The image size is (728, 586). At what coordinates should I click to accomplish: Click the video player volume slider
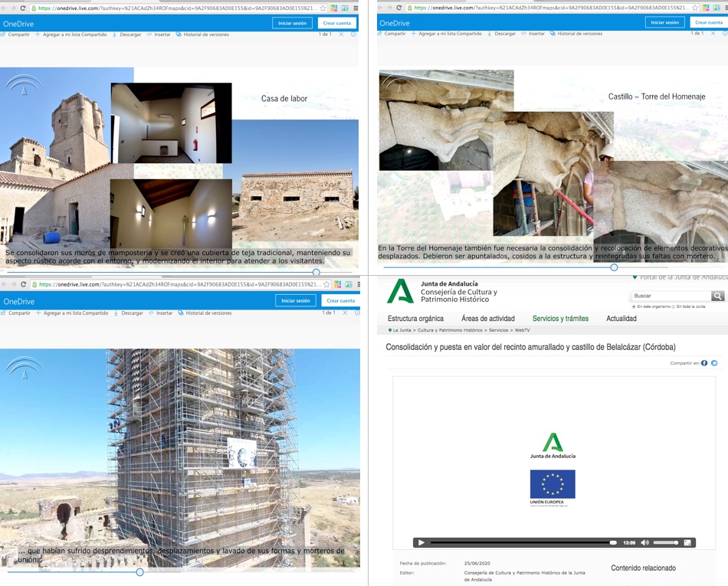click(x=666, y=542)
